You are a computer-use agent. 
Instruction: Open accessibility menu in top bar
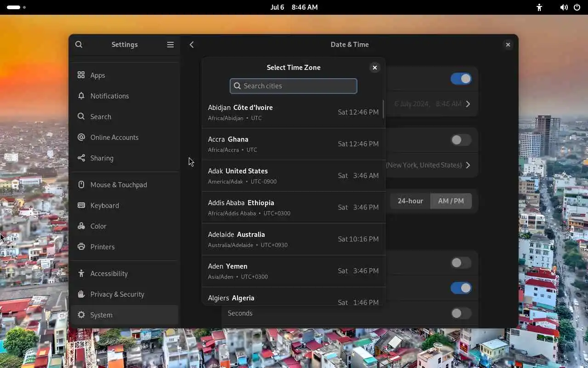click(x=539, y=7)
